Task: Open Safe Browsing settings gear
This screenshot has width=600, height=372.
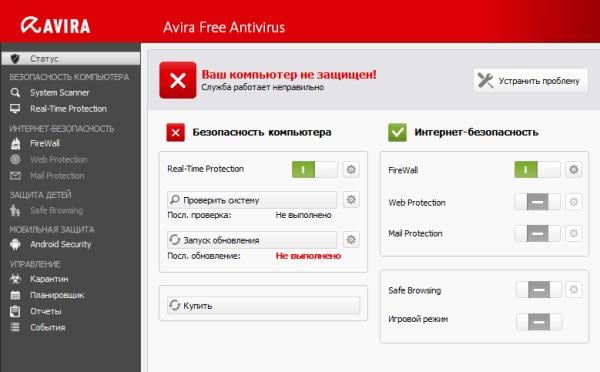Action: point(574,290)
